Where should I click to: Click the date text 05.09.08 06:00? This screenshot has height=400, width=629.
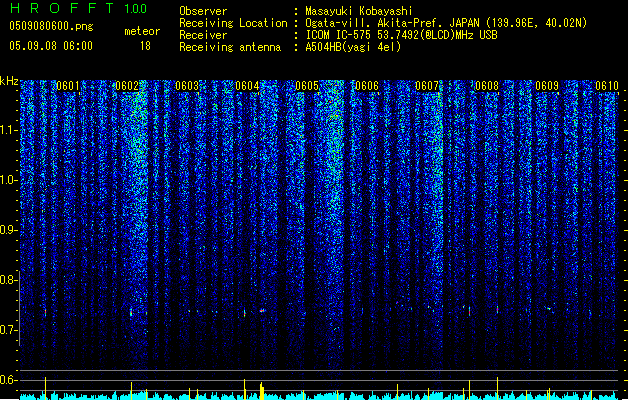coord(51,46)
